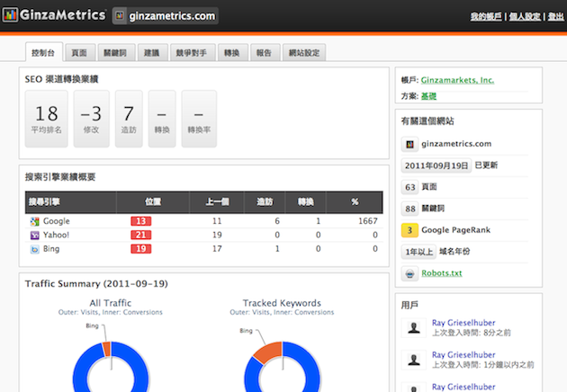Click the 63 pages count badge
The height and width of the screenshot is (392, 567).
point(410,187)
